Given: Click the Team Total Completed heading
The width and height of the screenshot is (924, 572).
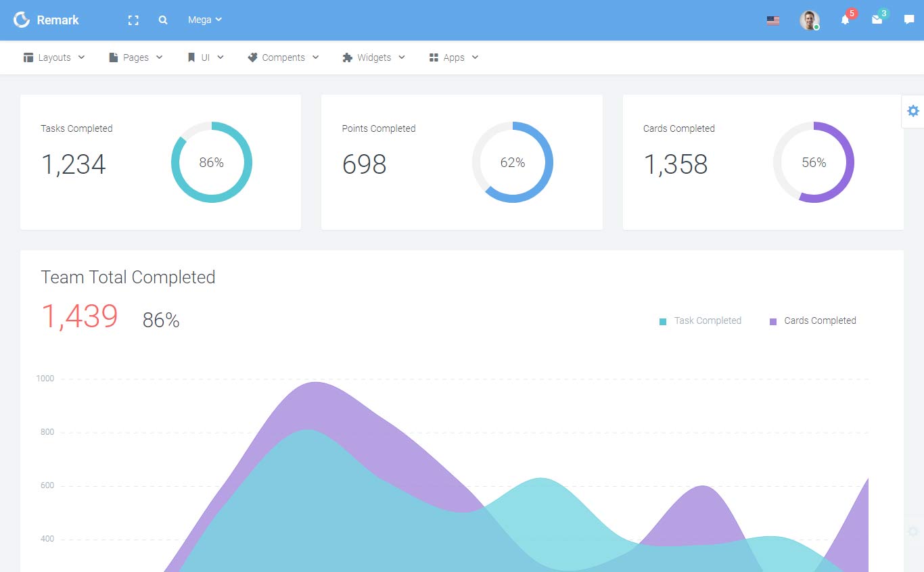Looking at the screenshot, I should [128, 277].
